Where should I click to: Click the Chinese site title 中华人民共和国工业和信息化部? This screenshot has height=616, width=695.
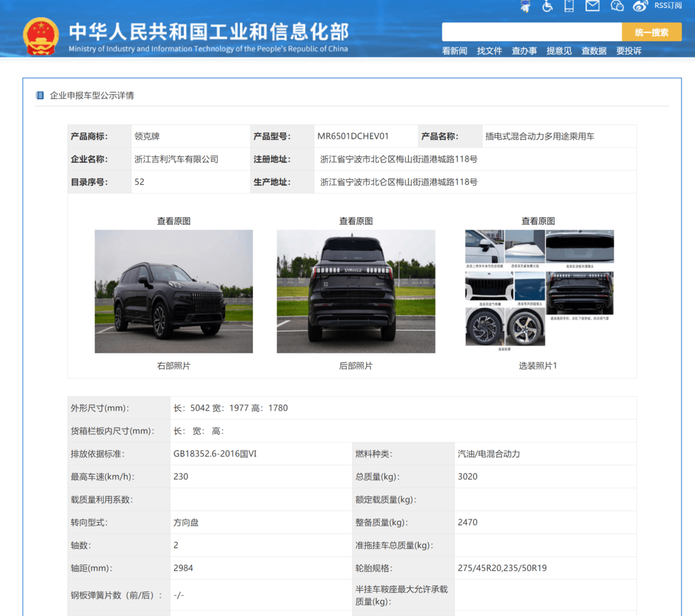pos(209,32)
